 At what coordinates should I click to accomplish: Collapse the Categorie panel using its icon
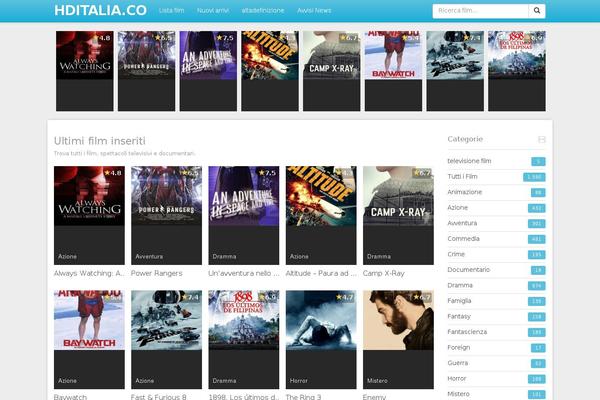pos(541,139)
